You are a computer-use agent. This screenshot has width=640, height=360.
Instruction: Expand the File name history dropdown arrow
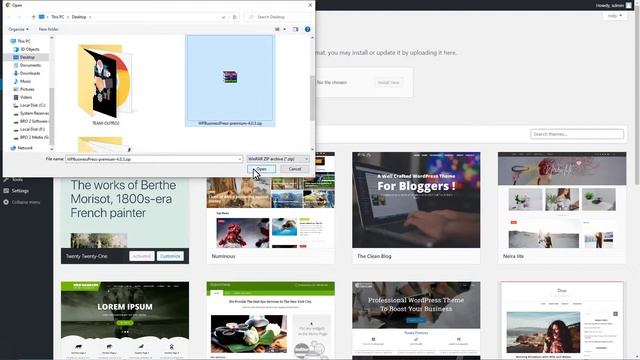coord(240,159)
